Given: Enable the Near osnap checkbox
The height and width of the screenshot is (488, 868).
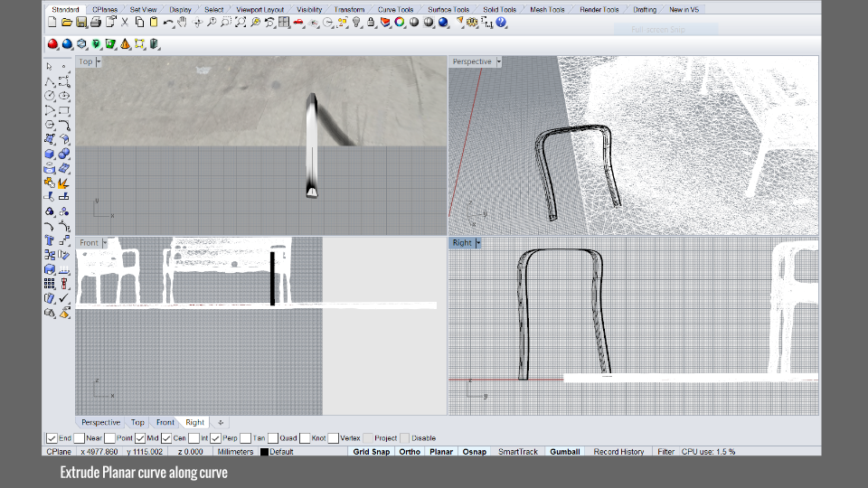Looking at the screenshot, I should pos(80,438).
